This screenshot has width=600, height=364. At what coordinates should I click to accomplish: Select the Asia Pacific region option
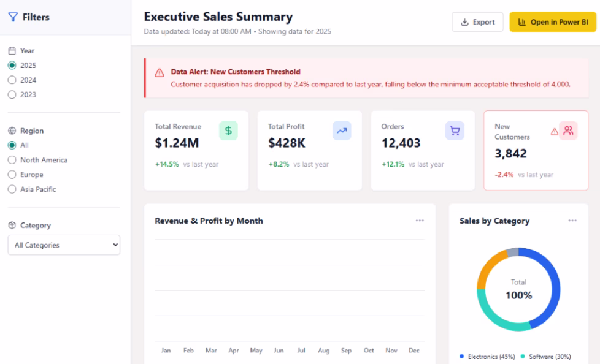(12, 189)
